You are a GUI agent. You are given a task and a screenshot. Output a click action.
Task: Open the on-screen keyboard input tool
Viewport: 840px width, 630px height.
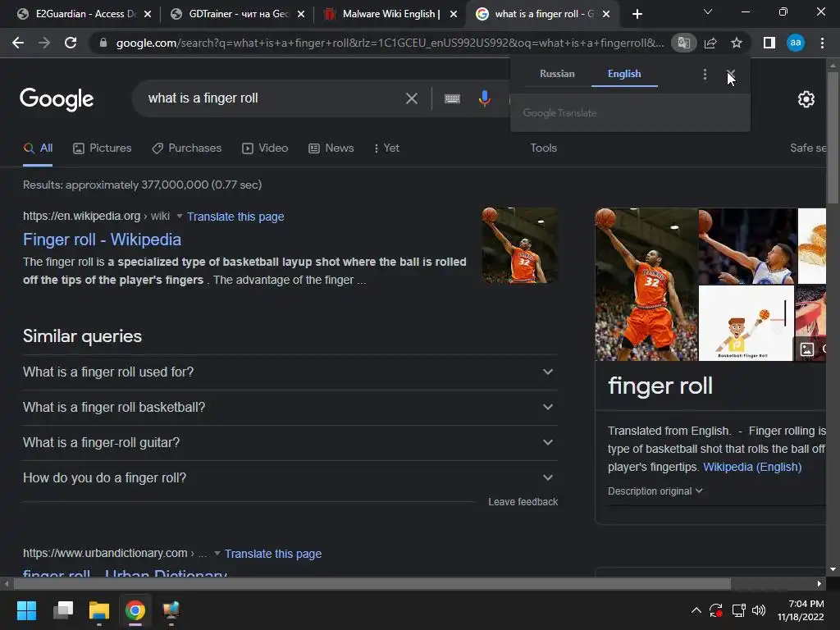pos(452,98)
